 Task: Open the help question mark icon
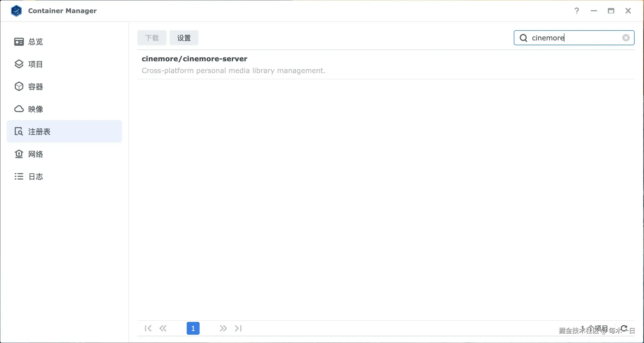point(577,11)
